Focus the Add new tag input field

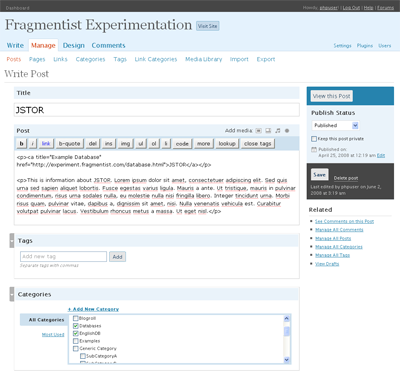click(63, 256)
